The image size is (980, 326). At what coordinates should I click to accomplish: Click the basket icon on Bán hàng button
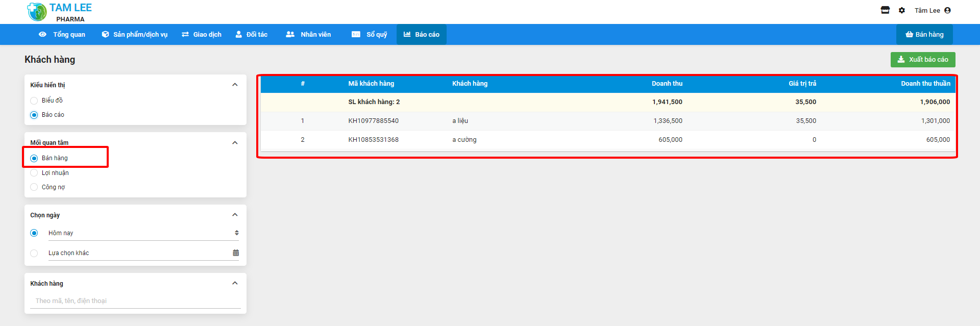coord(909,34)
